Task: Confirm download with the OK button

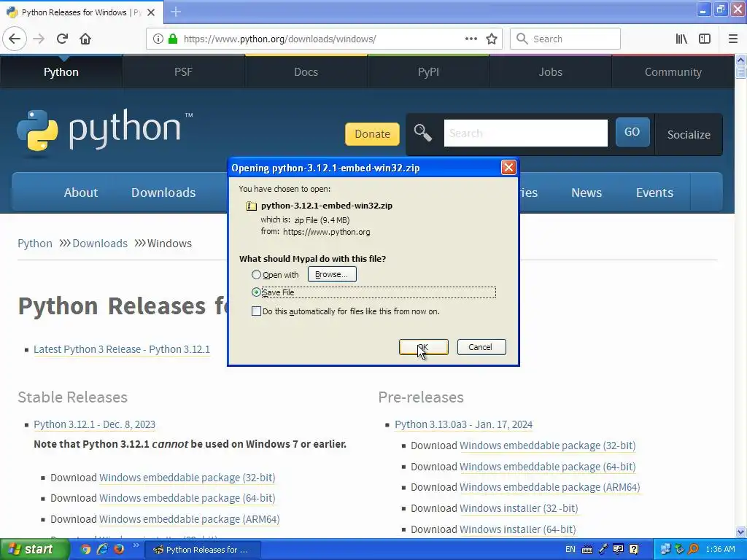Action: [x=423, y=347]
